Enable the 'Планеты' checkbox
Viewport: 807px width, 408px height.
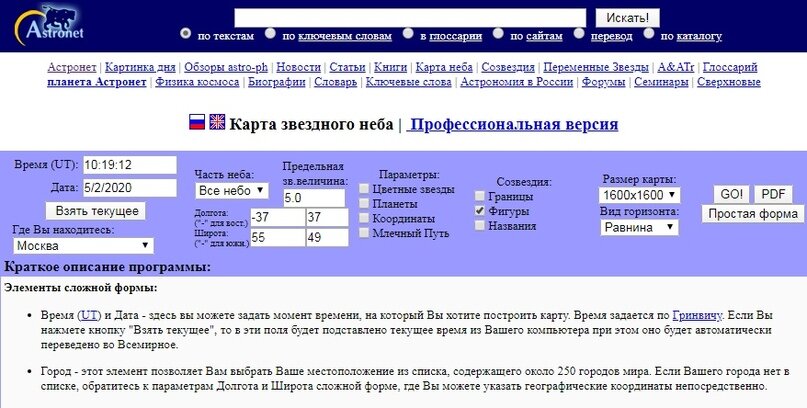pyautogui.click(x=364, y=204)
